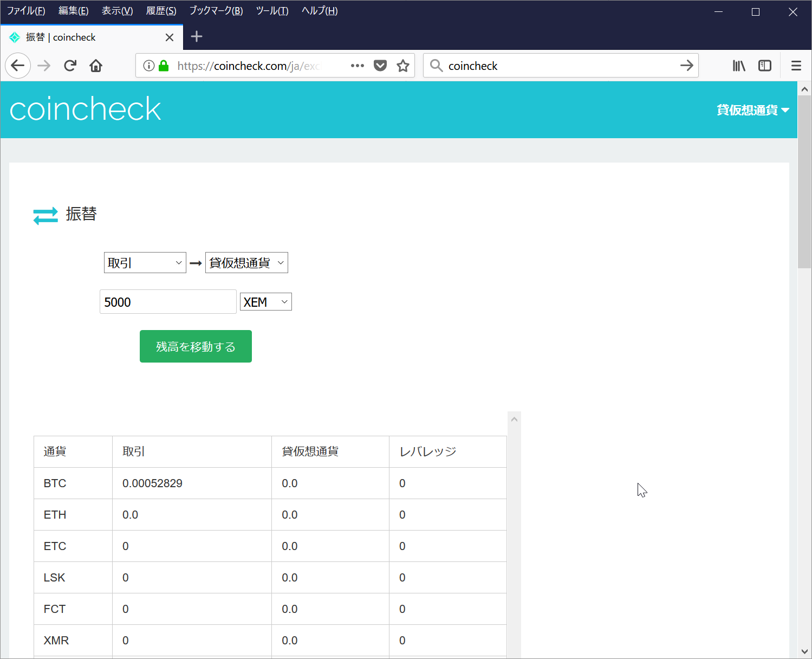Viewport: 812px width, 659px height.
Task: Click the amount field showing 5000
Action: [x=168, y=302]
